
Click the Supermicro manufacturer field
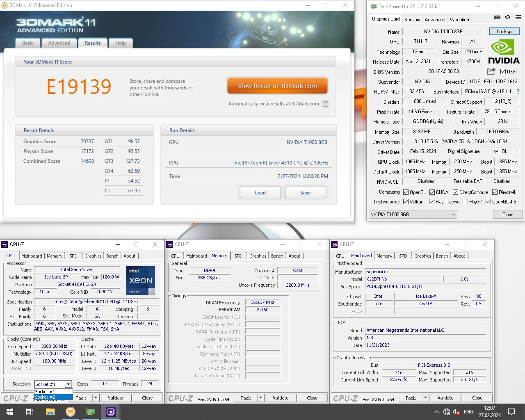[426, 272]
